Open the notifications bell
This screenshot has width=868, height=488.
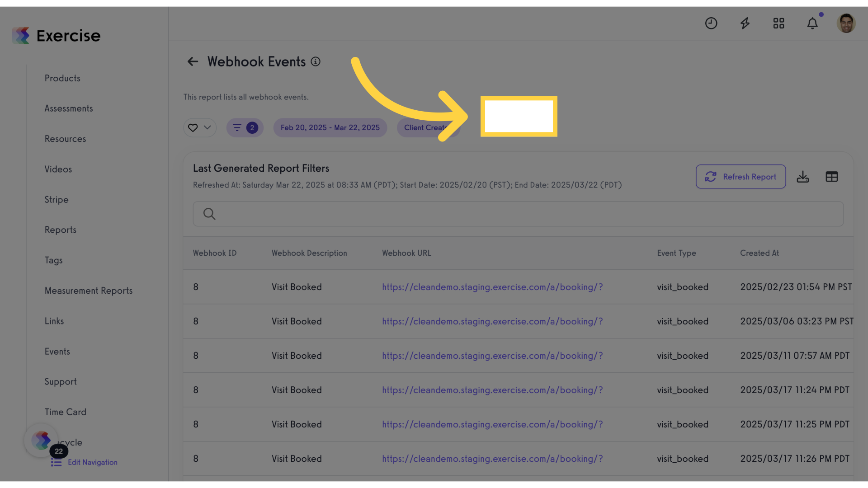[812, 23]
